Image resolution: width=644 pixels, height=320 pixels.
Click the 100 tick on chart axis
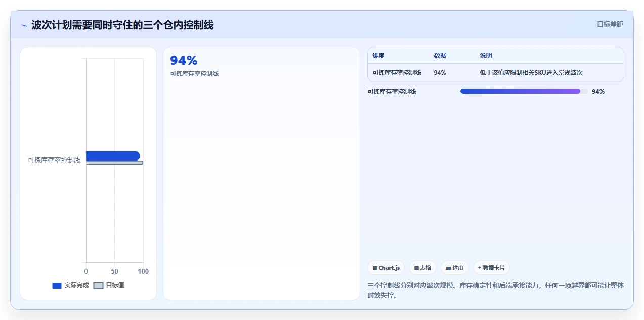point(143,272)
